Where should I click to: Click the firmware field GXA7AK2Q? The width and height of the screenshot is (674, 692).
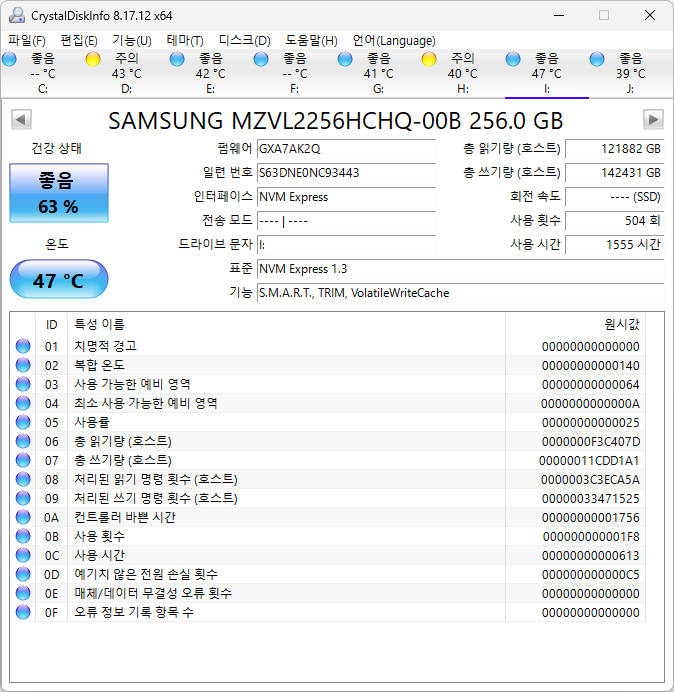point(346,149)
